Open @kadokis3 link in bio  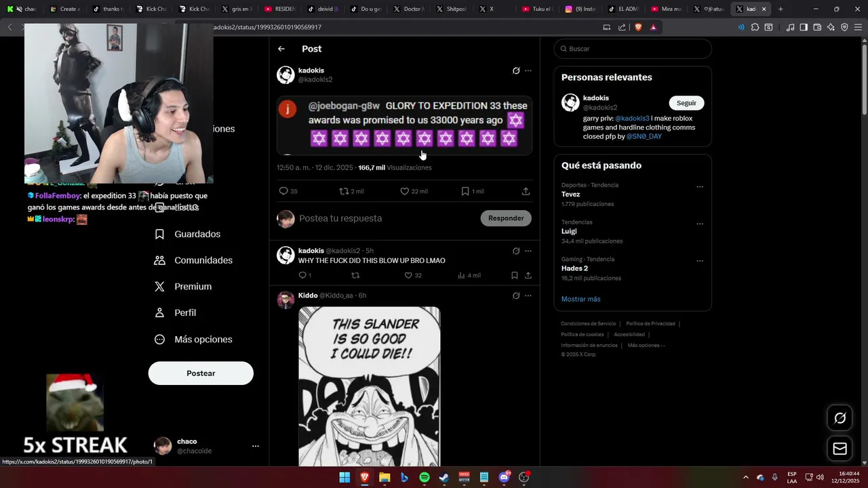click(632, 119)
